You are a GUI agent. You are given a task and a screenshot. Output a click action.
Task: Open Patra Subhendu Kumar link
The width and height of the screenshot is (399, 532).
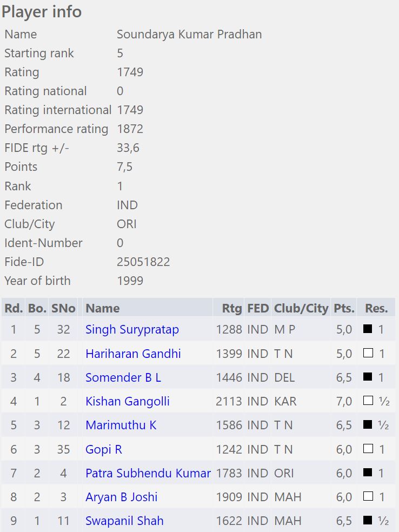pos(148,473)
